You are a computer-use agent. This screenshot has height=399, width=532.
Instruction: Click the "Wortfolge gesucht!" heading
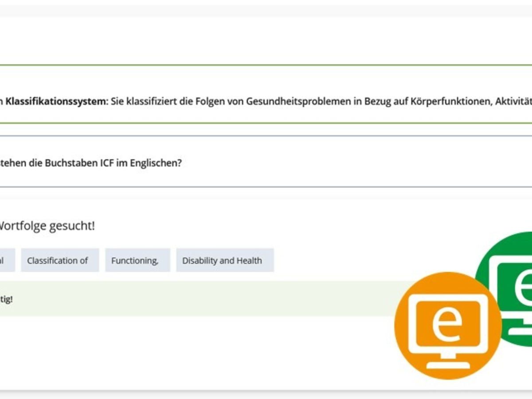tap(47, 226)
